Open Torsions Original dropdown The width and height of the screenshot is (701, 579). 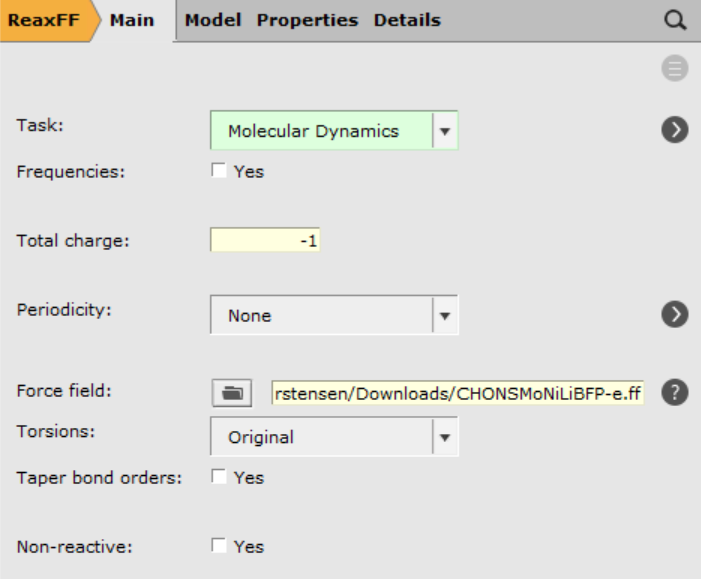point(334,437)
